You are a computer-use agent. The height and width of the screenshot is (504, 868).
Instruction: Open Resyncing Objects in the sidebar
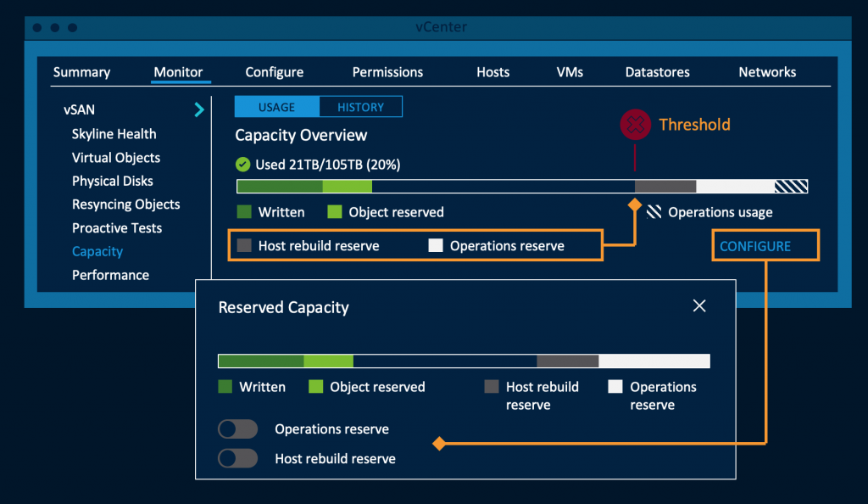point(125,204)
